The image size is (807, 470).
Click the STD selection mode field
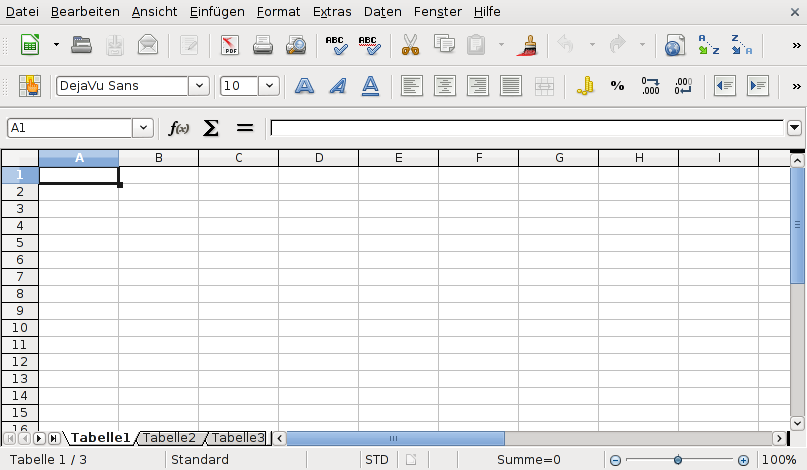tap(377, 460)
